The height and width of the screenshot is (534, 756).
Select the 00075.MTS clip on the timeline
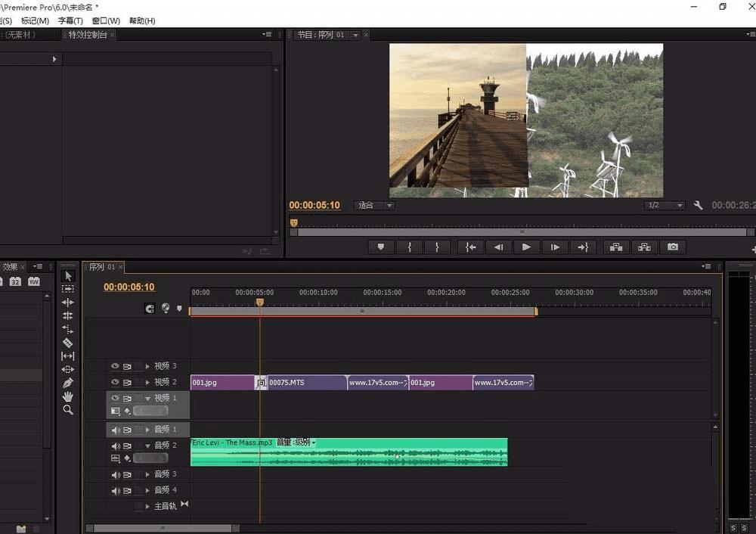(x=306, y=383)
